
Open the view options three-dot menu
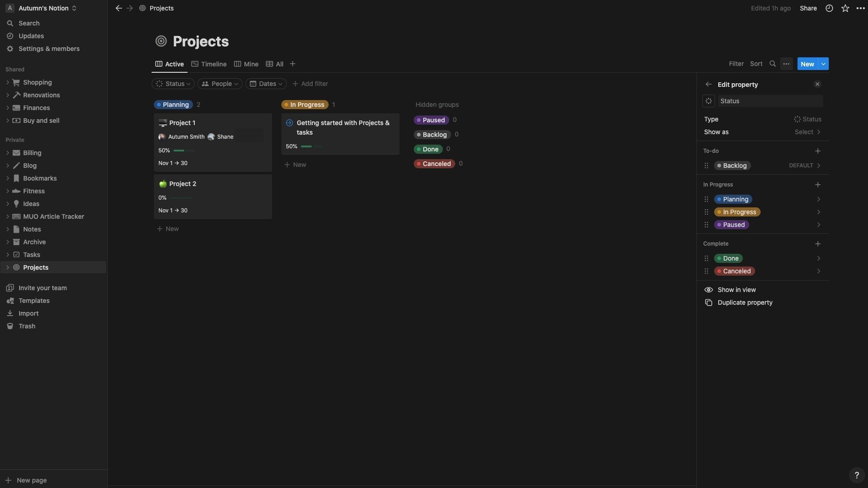click(x=786, y=64)
